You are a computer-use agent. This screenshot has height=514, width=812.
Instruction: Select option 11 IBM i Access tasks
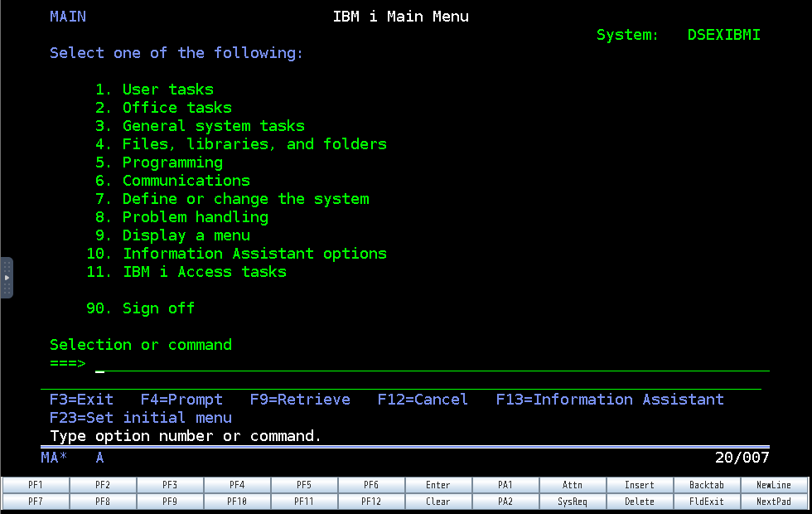(x=186, y=272)
